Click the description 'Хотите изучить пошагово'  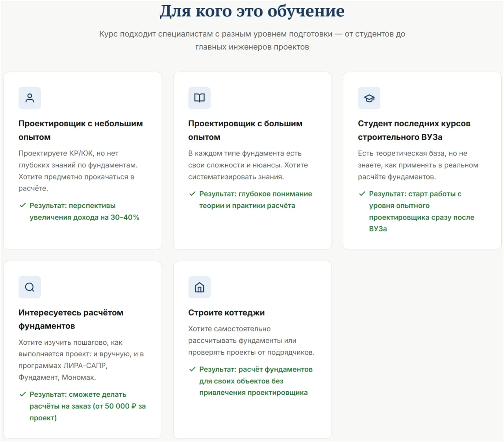click(x=81, y=360)
